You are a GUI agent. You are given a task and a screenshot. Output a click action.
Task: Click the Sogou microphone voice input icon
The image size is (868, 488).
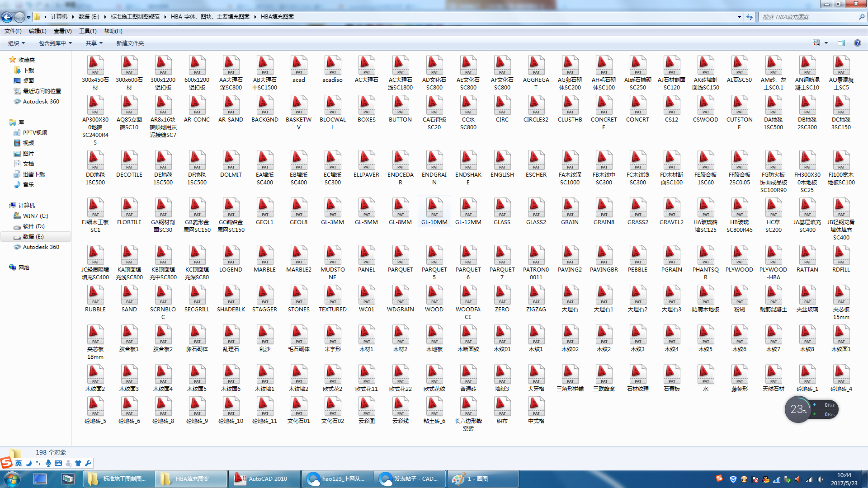[48, 463]
